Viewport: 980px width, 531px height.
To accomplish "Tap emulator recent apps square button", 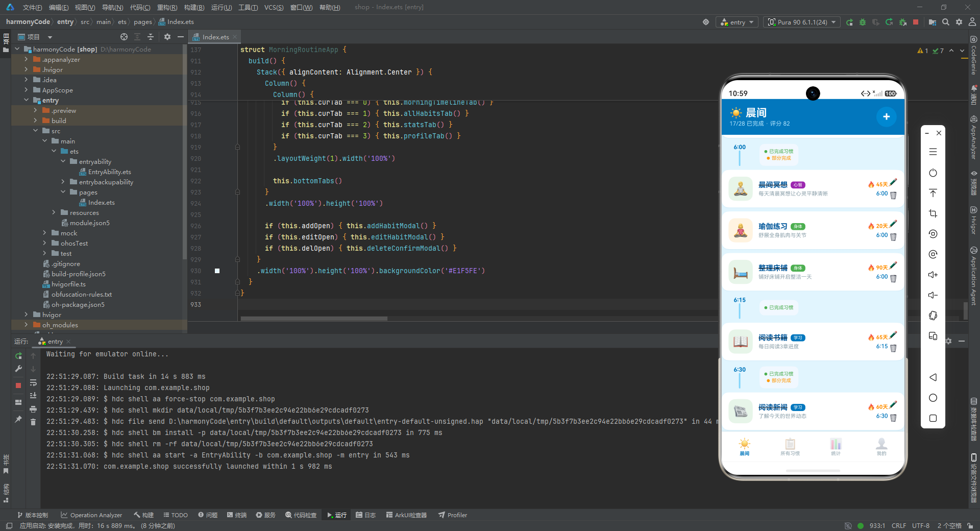I will pyautogui.click(x=933, y=418).
